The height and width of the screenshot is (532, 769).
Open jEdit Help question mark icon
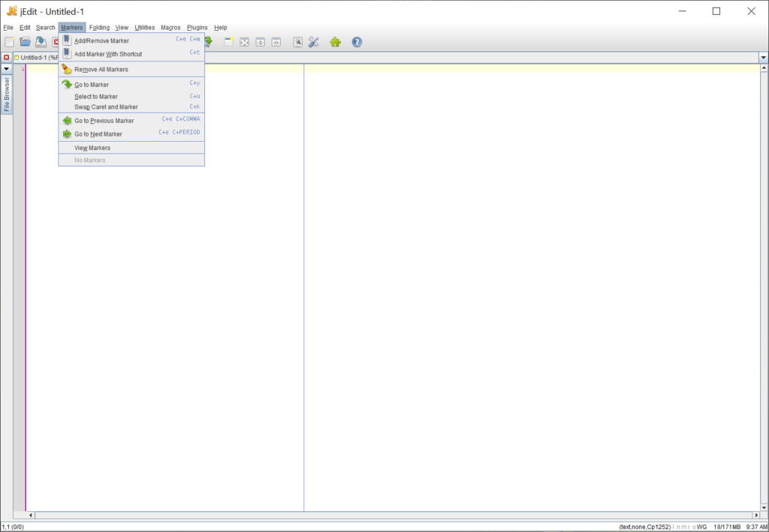click(357, 42)
